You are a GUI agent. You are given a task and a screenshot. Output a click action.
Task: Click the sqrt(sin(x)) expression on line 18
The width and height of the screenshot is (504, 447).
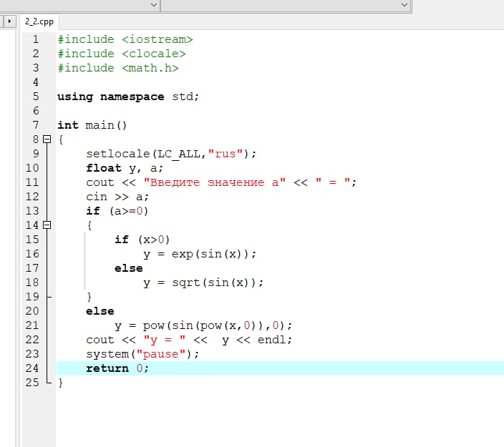pyautogui.click(x=214, y=283)
